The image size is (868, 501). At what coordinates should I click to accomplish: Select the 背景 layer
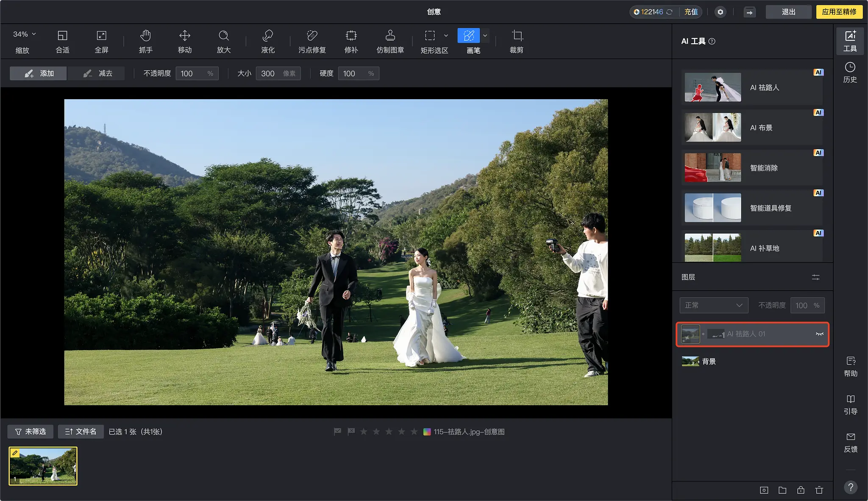click(752, 362)
